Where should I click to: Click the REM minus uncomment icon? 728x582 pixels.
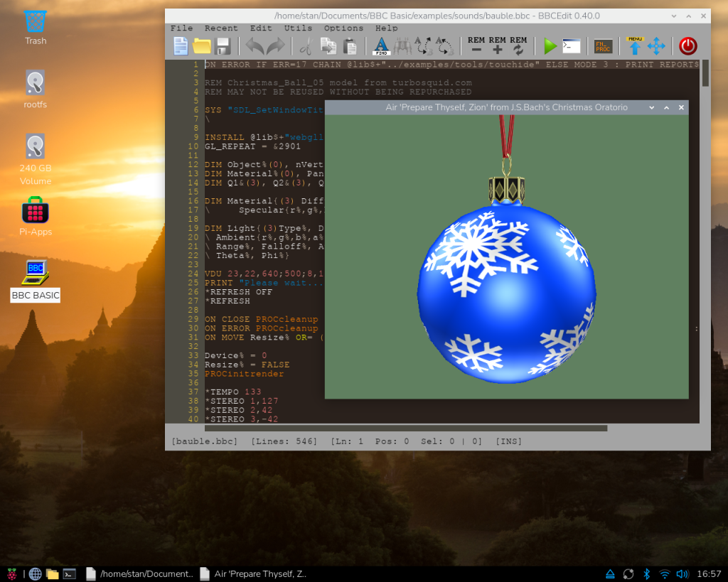[x=476, y=45]
